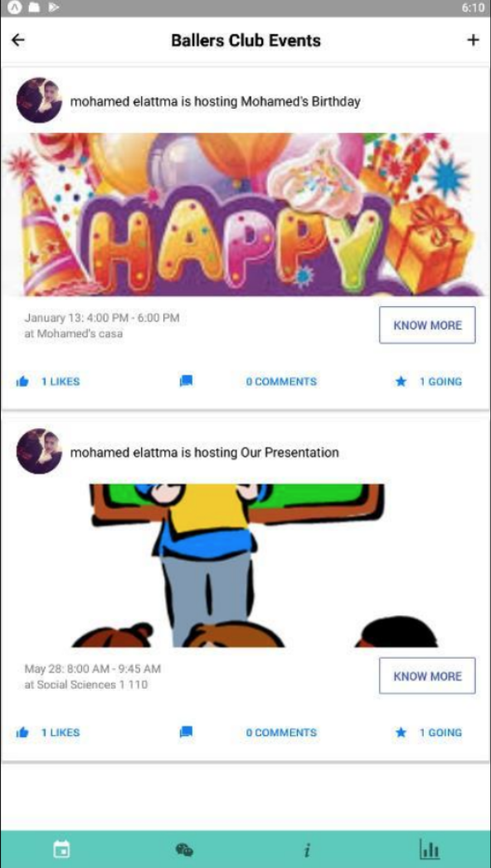This screenshot has height=868, width=491.
Task: Open comment icon on Our Presentation event
Action: (187, 732)
